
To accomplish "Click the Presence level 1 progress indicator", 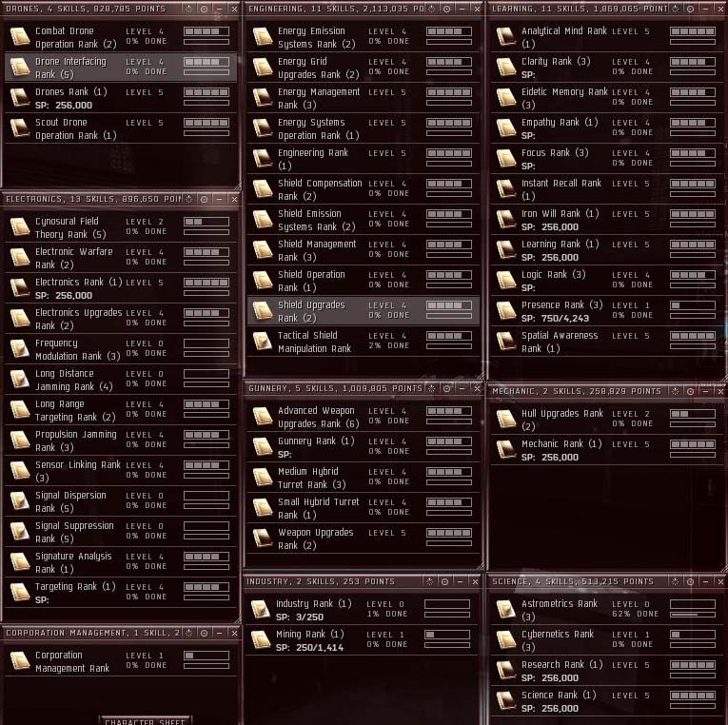I will pyautogui.click(x=692, y=305).
